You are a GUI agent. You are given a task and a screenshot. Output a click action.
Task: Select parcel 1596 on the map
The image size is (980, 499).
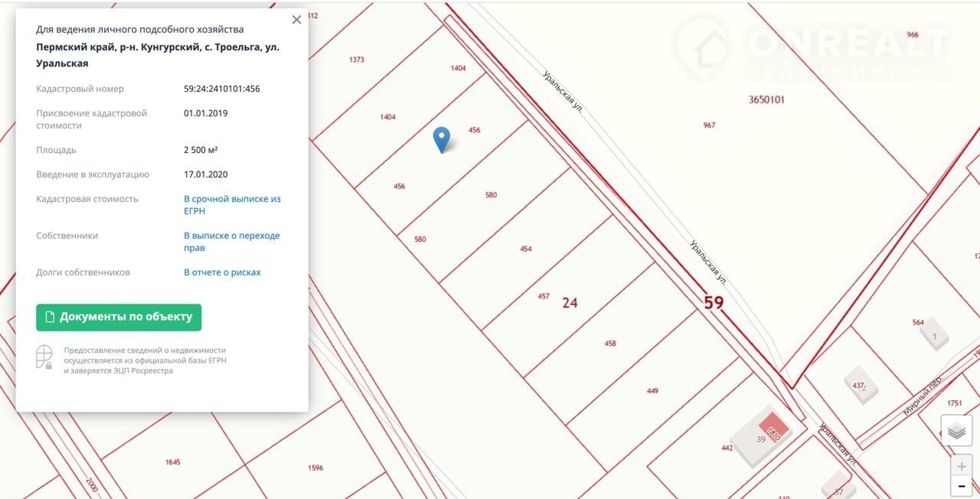[315, 468]
